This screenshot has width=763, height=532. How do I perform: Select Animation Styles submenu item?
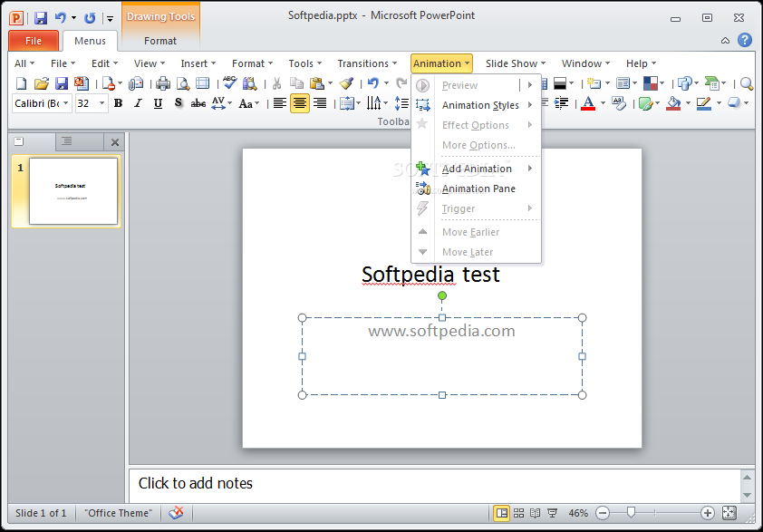click(x=476, y=105)
